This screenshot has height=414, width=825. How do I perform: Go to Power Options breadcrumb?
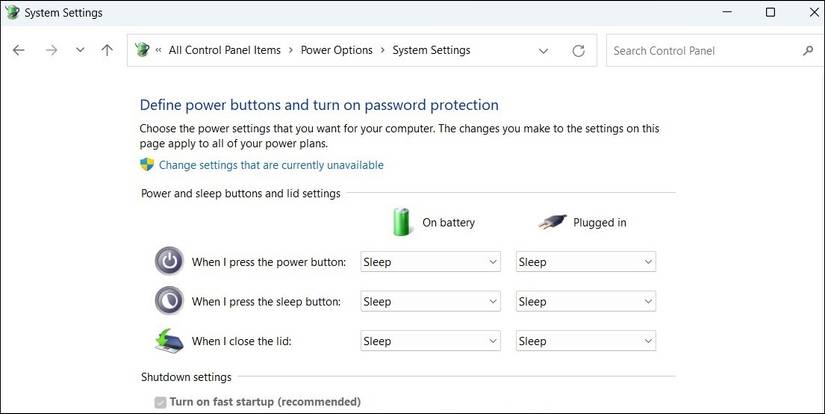pos(336,50)
